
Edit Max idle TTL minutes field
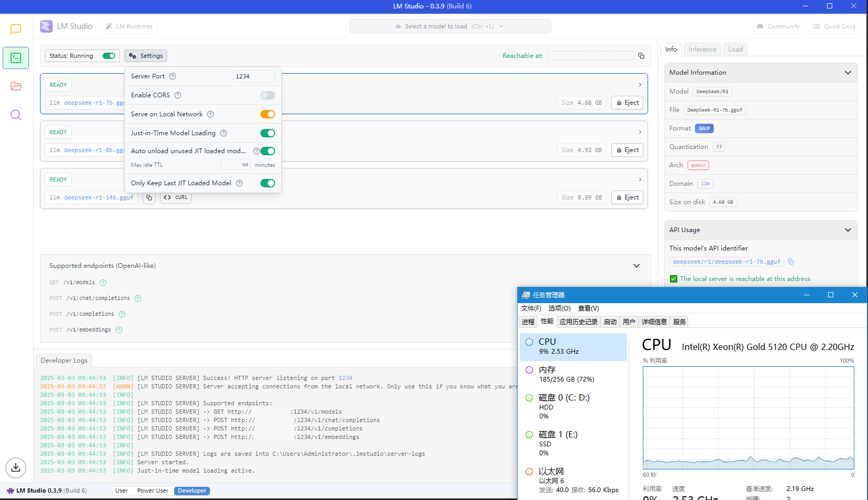(235, 165)
